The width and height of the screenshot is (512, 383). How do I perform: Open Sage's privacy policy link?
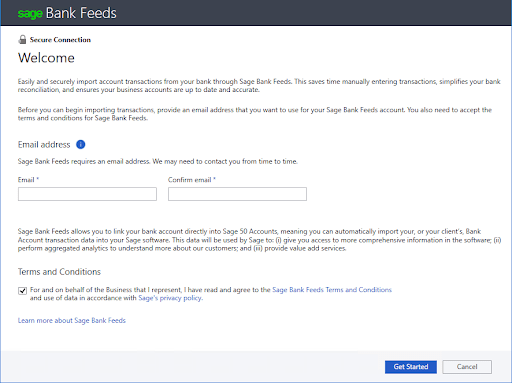tap(170, 298)
